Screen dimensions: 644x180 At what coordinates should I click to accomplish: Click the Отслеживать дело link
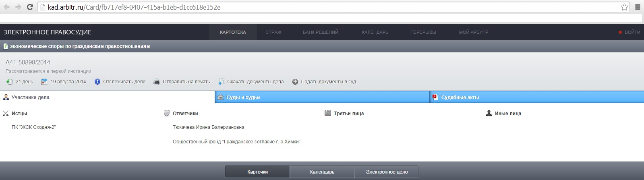tap(124, 82)
